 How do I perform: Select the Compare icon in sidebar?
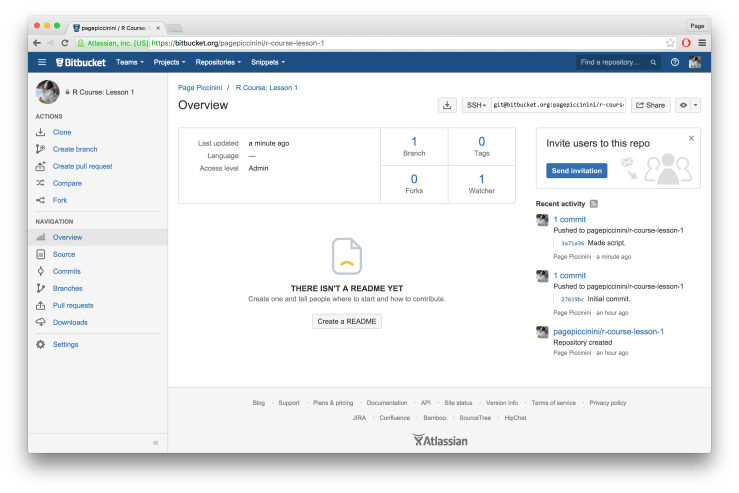pos(41,183)
